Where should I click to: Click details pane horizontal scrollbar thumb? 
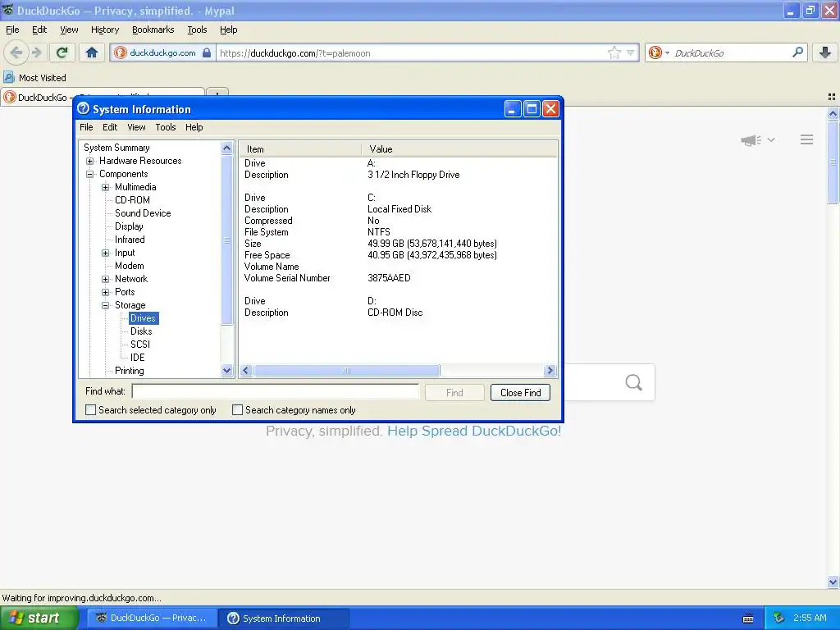point(346,370)
